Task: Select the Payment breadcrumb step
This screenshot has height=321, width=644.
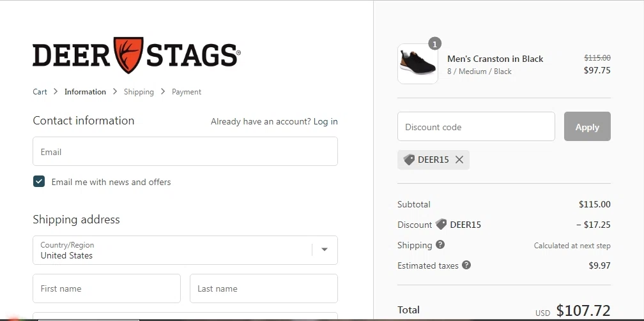Action: point(187,92)
